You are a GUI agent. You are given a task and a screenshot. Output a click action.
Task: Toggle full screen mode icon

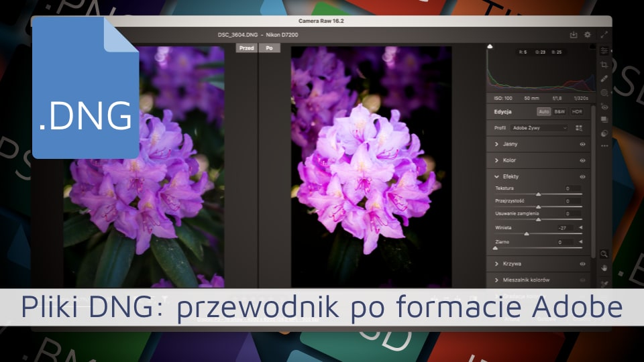[604, 35]
